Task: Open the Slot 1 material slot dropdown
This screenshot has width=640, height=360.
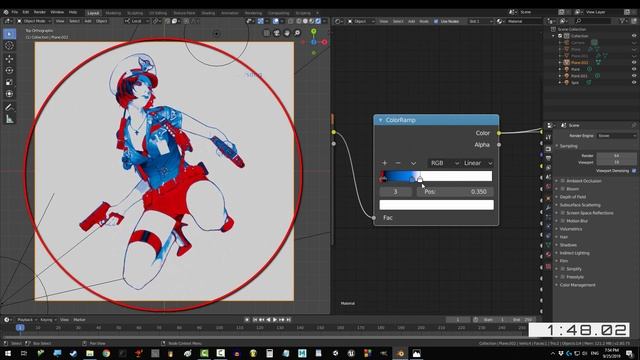Action: click(x=480, y=21)
